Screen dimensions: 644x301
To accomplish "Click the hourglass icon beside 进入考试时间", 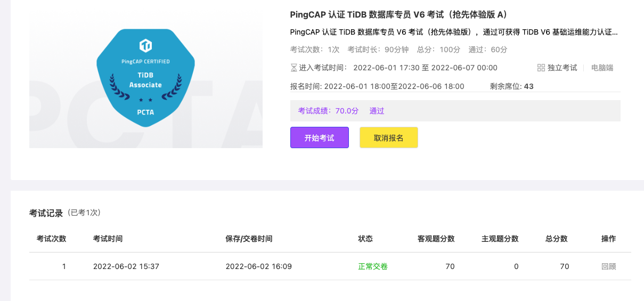I will 294,68.
